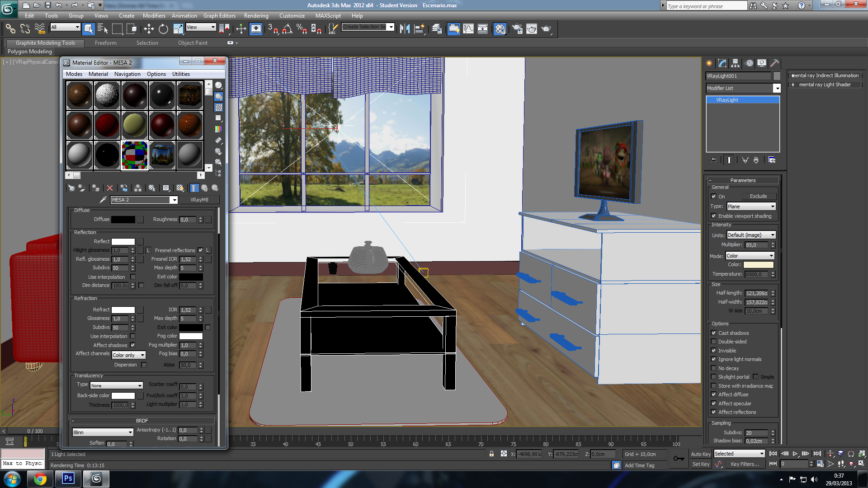
Task: Open the light Type dropdown showing Plane
Action: tap(751, 206)
